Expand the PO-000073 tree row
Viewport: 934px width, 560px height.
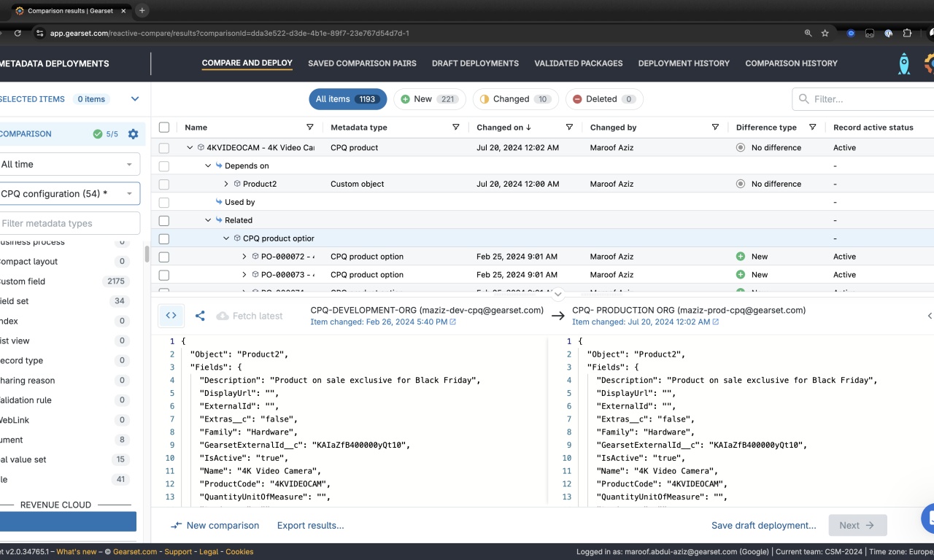tap(244, 275)
